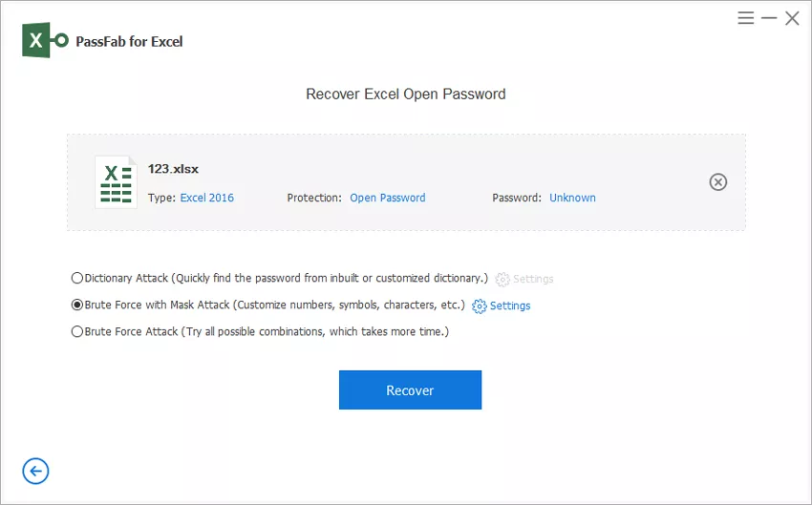This screenshot has width=812, height=505.
Task: Open the hamburger menu in title bar
Action: [746, 18]
